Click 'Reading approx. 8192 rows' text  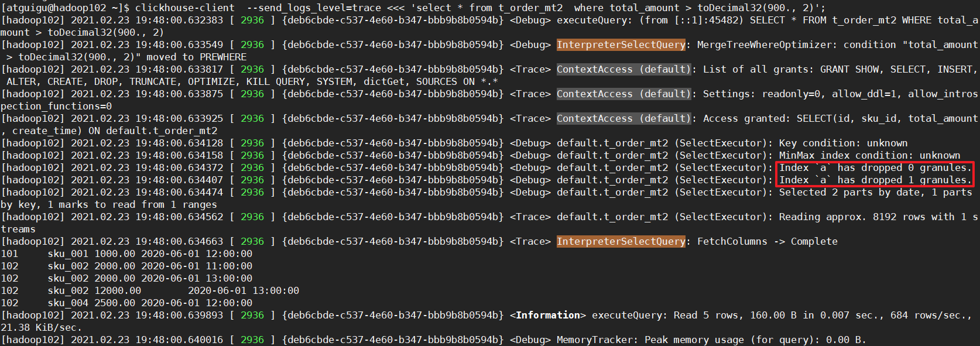coord(852,217)
